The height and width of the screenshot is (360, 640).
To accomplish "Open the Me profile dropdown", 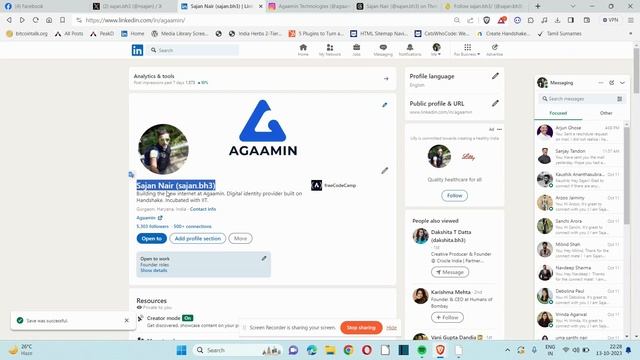I will pyautogui.click(x=436, y=50).
